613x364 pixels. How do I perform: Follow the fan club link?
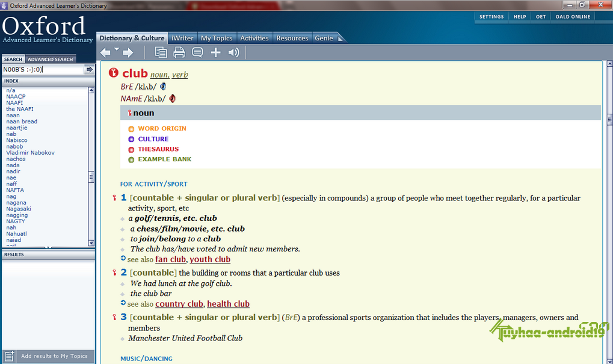pos(170,259)
